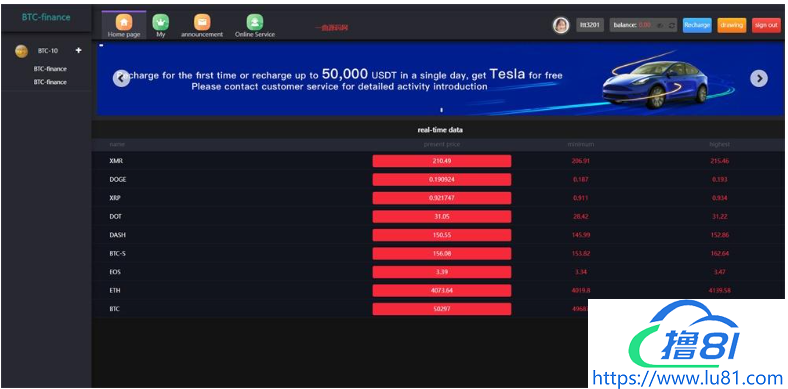Viewport: 788px width, 389px height.
Task: Click the red sign out button
Action: click(x=766, y=25)
